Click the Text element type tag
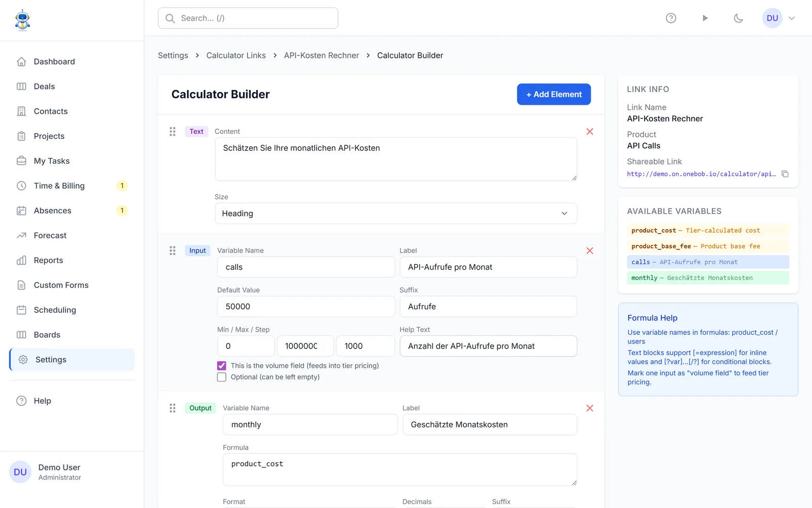Image resolution: width=812 pixels, height=508 pixels. click(x=196, y=132)
